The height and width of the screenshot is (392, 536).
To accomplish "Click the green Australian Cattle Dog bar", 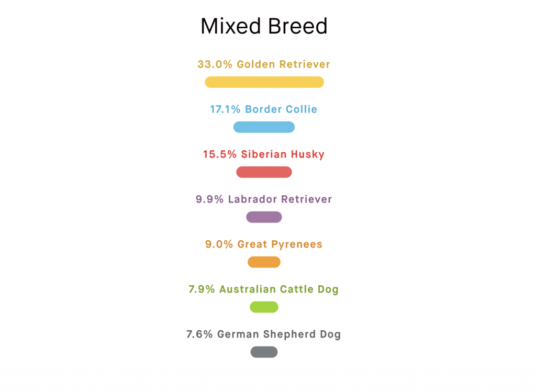I will (264, 307).
